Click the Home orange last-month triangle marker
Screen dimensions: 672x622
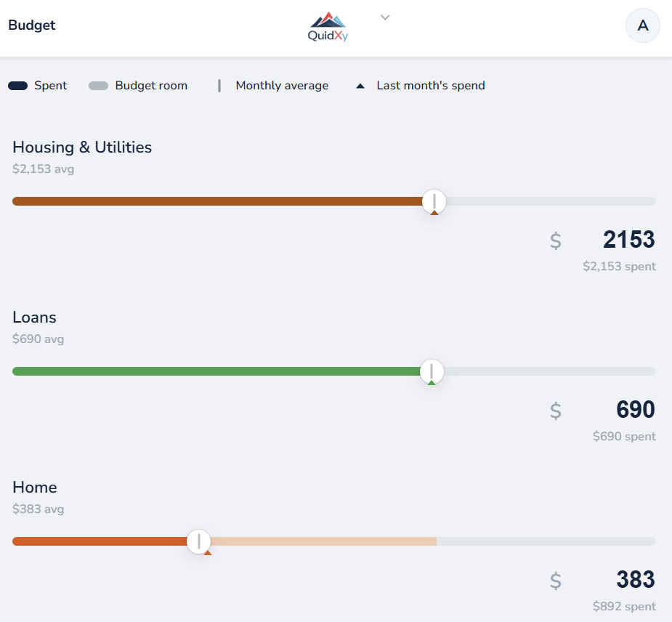(x=208, y=553)
